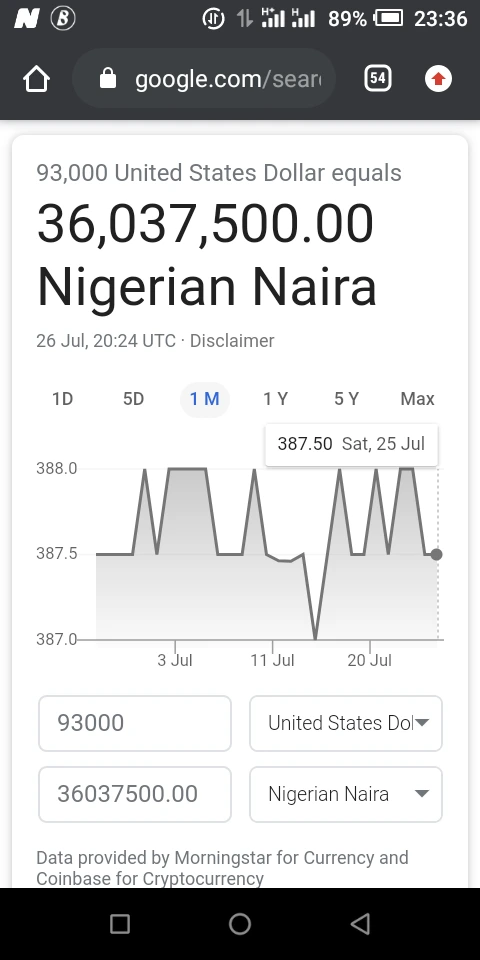This screenshot has width=480, height=960.
Task: Switch chart to 1 Y range
Action: 276,399
